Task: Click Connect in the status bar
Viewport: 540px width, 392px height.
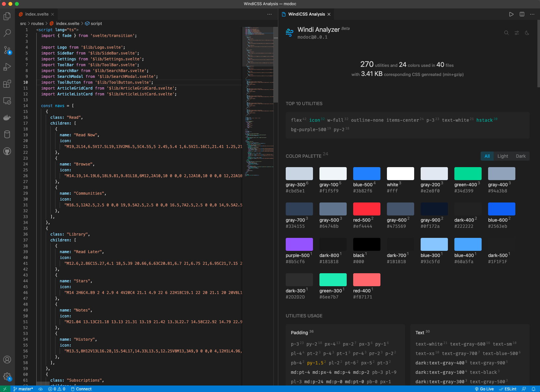Action: pos(81,389)
